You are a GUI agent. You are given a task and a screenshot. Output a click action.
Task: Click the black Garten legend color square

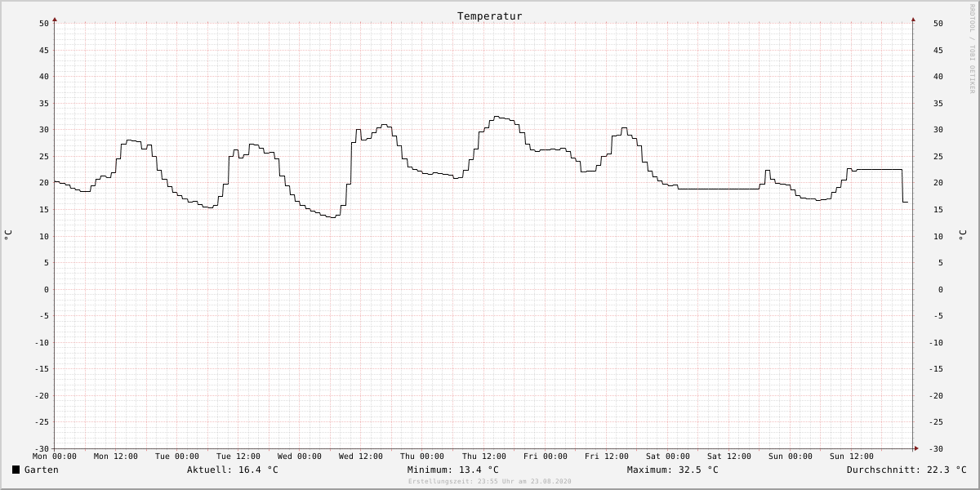(x=16, y=470)
